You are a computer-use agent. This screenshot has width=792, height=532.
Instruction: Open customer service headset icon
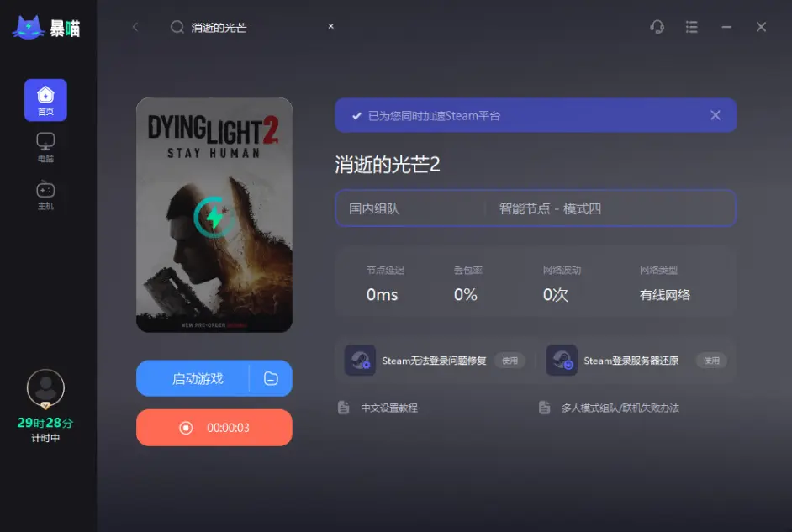tap(657, 26)
